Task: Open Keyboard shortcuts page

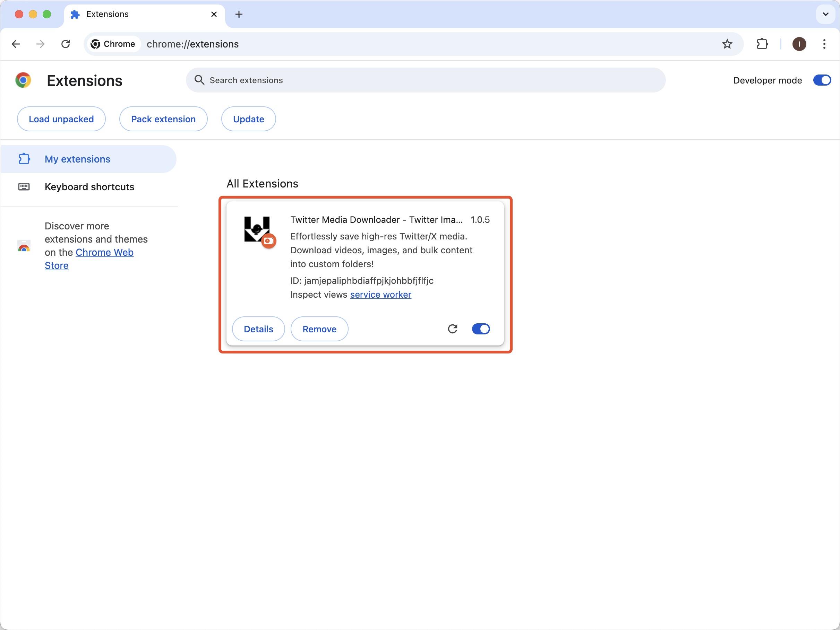Action: (x=89, y=187)
